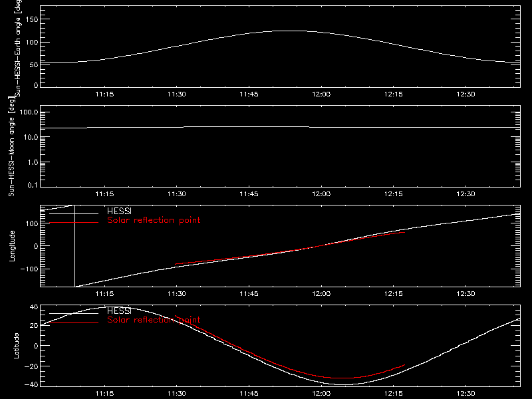
Task: Click the 0.1 tick label on Moon angle plot
Action: (33, 186)
